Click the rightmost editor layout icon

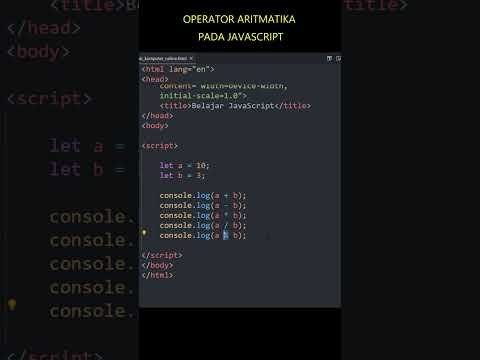pyautogui.click(x=338, y=59)
